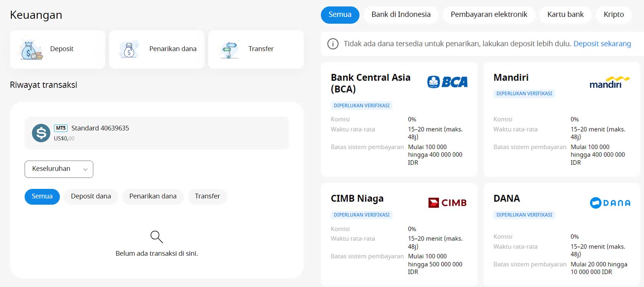
Task: Click the CIMB logo
Action: point(447,202)
